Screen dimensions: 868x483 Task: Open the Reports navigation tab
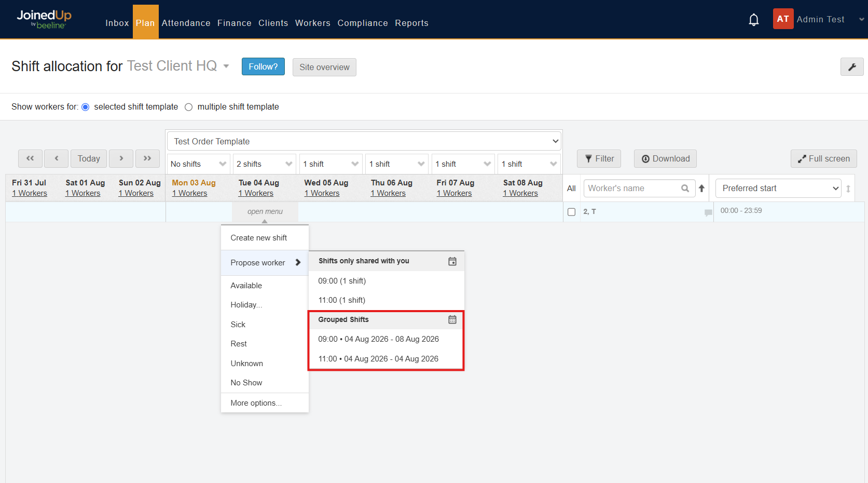411,23
